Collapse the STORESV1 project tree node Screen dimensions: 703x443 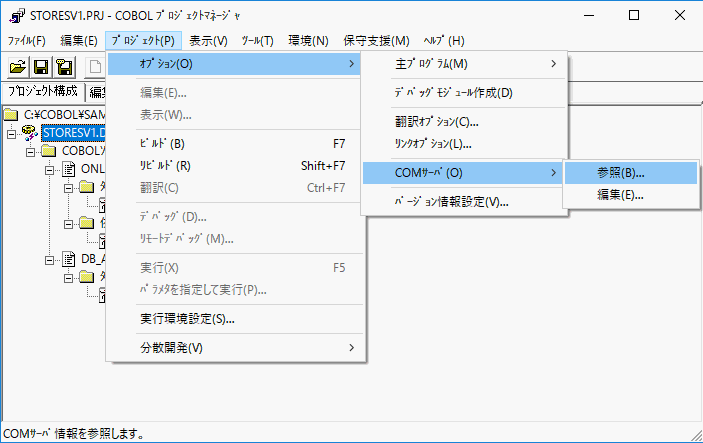click(11, 134)
